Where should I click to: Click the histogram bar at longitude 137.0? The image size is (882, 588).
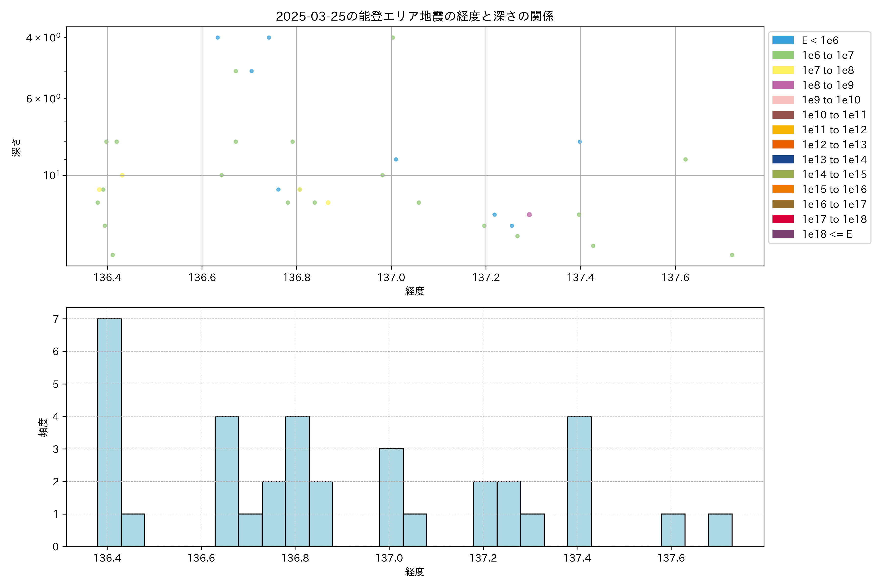click(x=391, y=497)
